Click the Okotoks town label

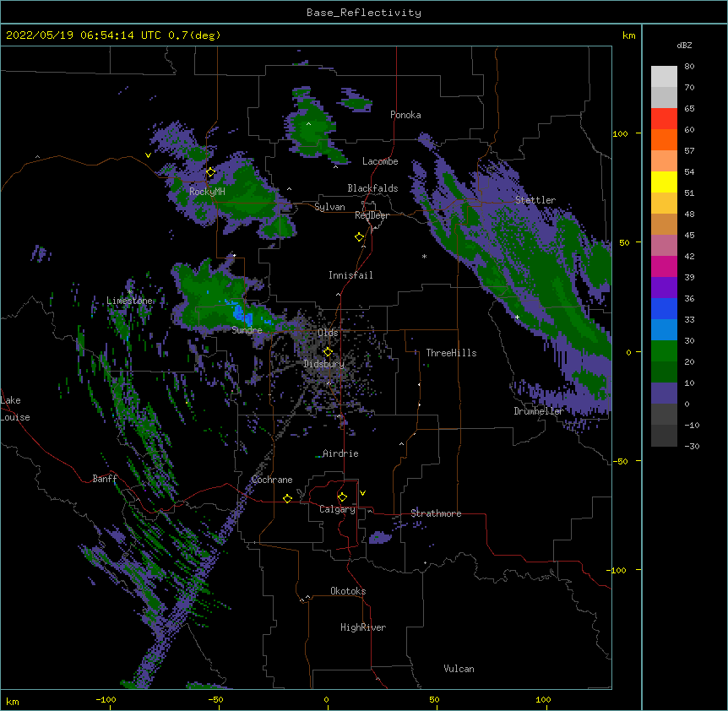point(348,591)
